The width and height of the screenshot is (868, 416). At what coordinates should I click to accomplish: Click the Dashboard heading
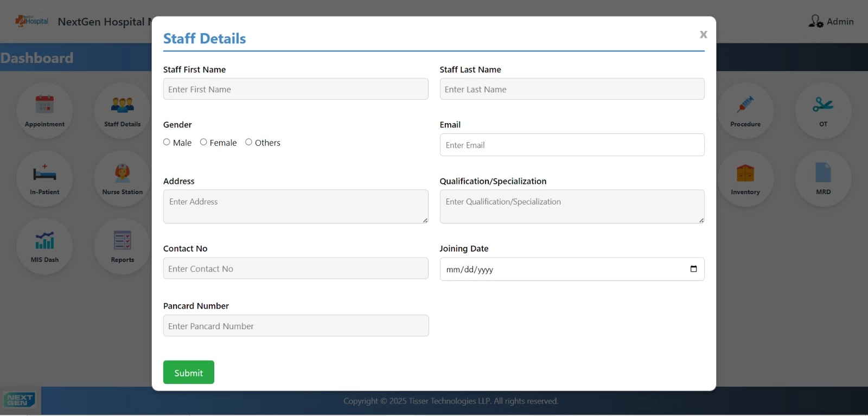[37, 58]
